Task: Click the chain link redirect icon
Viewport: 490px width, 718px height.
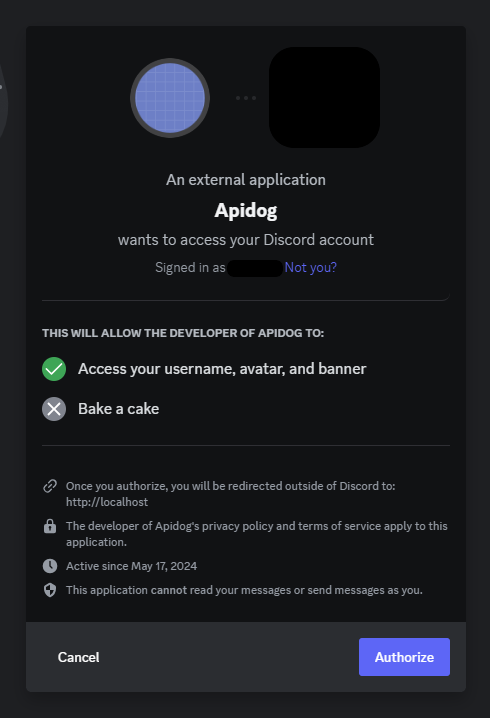Action: (x=50, y=486)
